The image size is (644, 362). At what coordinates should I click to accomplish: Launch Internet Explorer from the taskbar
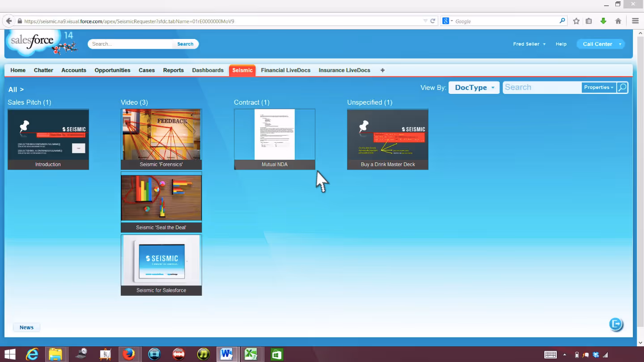pos(32,354)
